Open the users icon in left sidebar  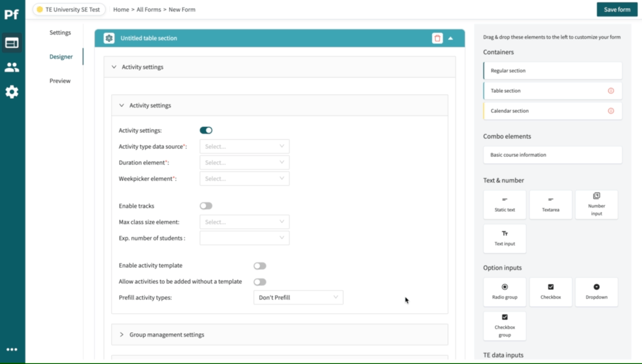[12, 67]
